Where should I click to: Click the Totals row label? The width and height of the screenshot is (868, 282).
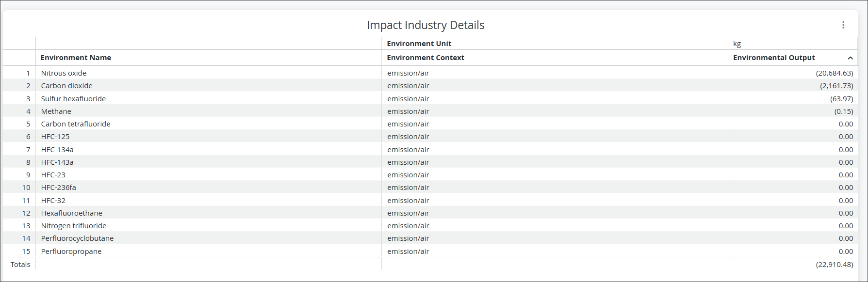pos(20,265)
